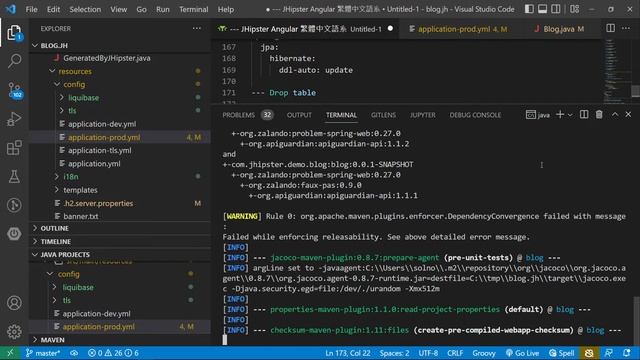Open Explorer more actions ellipsis
Image resolution: width=640 pixels, height=360 pixels.
pos(197,29)
